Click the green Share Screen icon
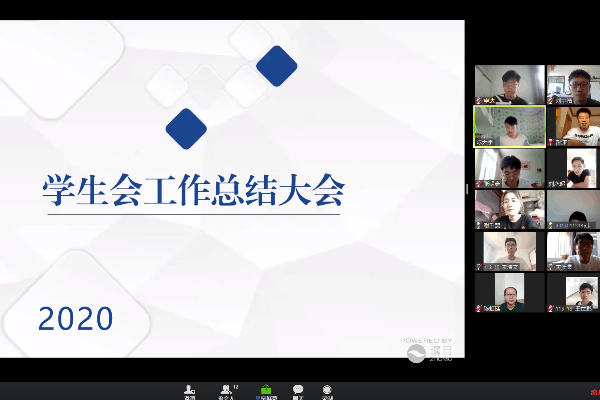The width and height of the screenshot is (600, 400). 266,390
